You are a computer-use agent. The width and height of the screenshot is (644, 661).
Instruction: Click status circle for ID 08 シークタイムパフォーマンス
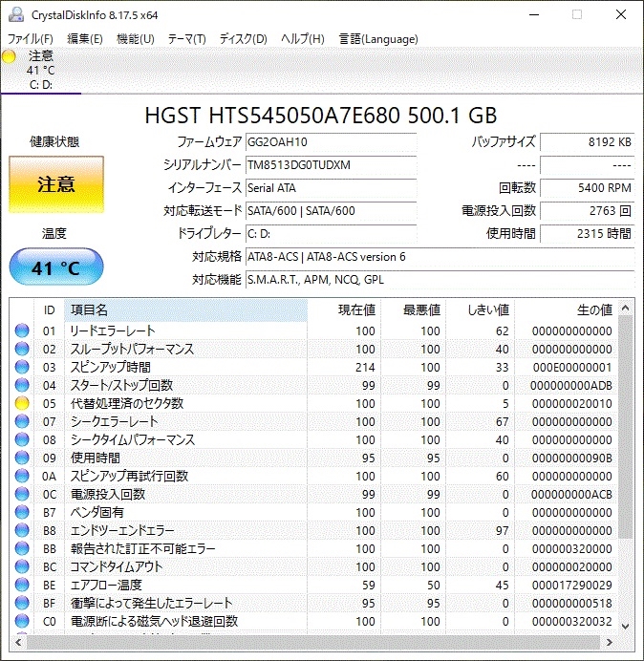[22, 439]
